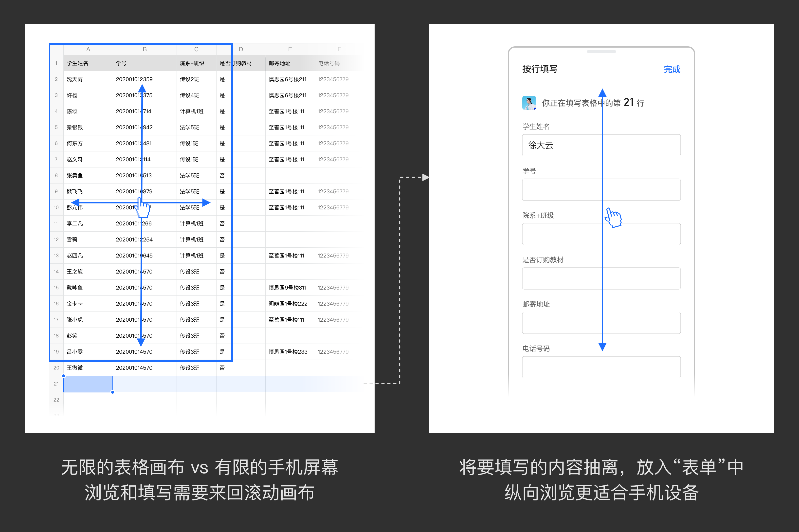Click the cell containing 张卖鱼
Screen dimensions: 799x532
[x=88, y=175]
